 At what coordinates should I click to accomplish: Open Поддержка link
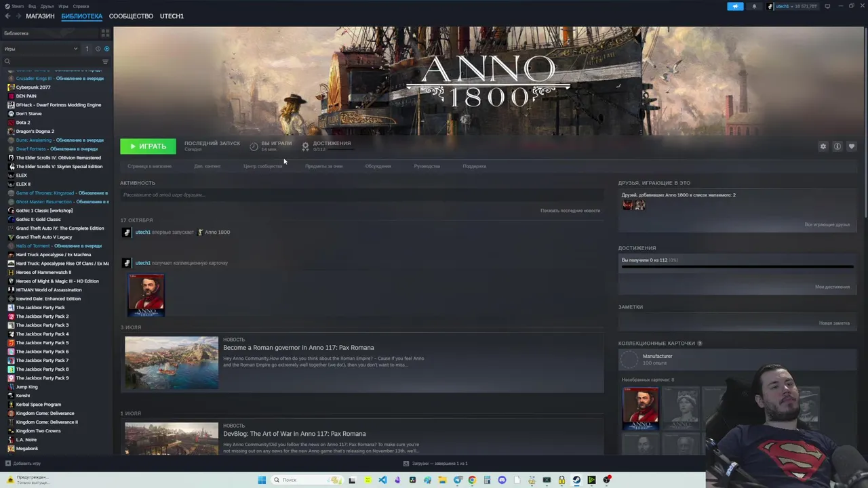pyautogui.click(x=474, y=166)
